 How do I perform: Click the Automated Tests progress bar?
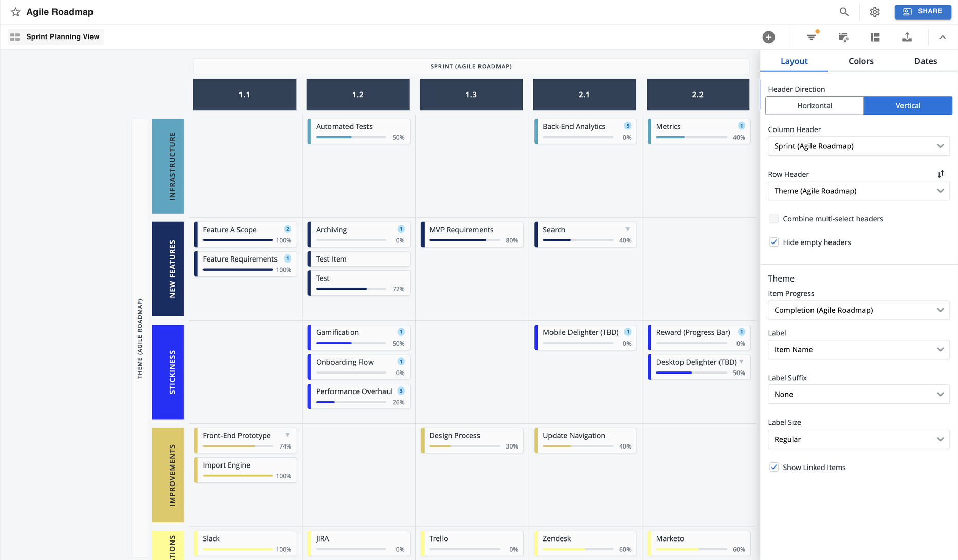coord(351,138)
